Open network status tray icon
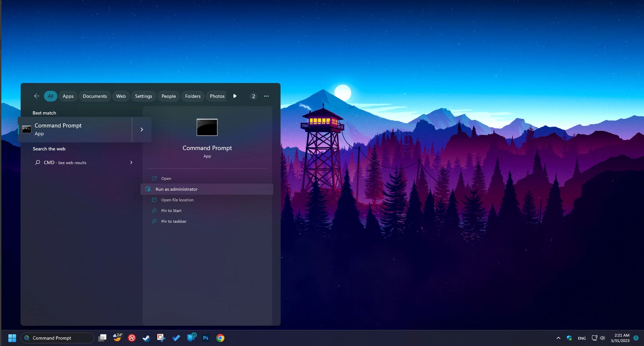644x346 pixels. (594, 338)
